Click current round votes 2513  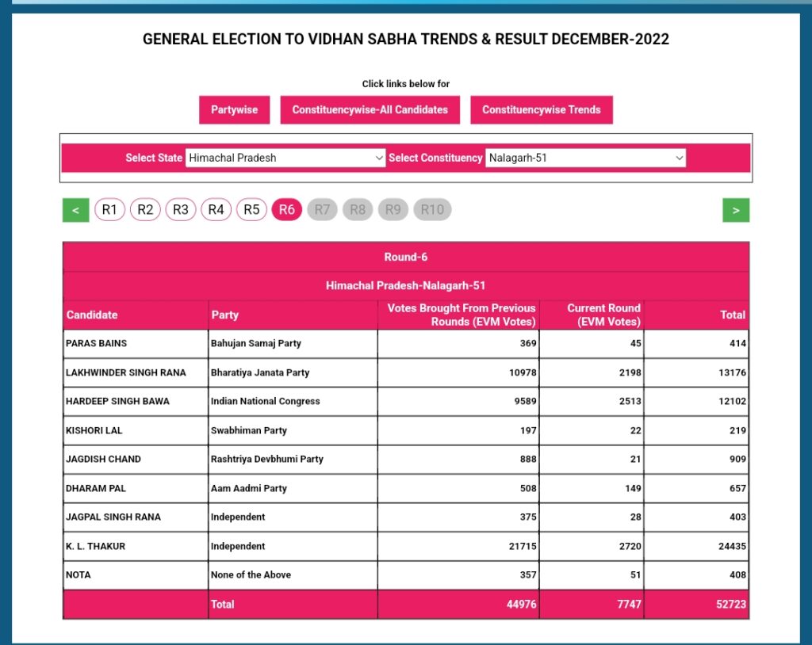pos(630,401)
